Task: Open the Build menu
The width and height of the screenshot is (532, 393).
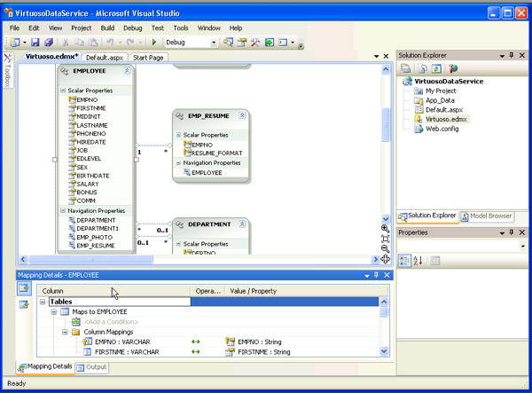Action: pos(107,28)
